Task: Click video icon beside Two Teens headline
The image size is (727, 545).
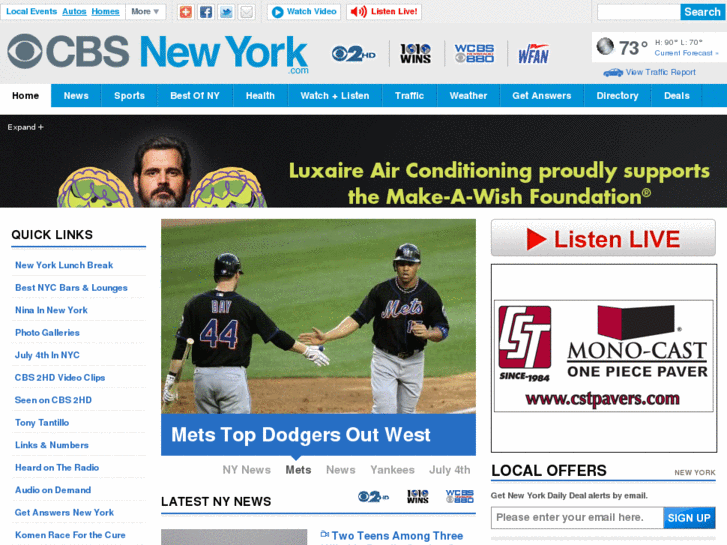Action: click(325, 534)
